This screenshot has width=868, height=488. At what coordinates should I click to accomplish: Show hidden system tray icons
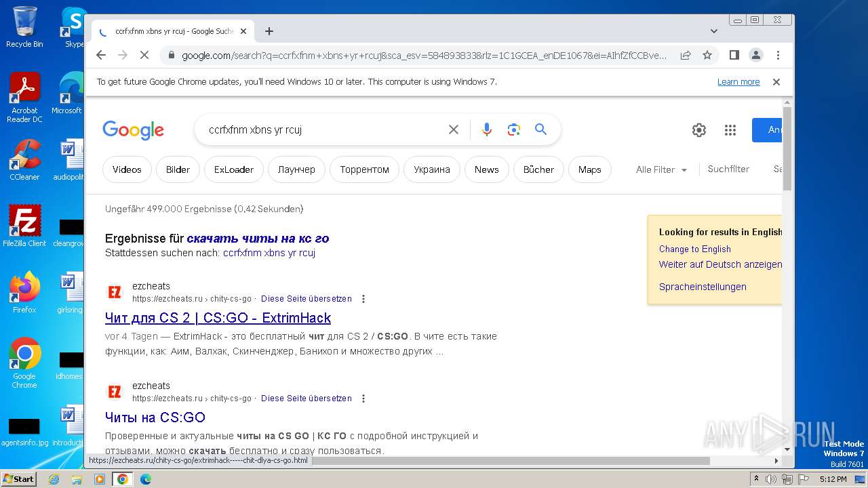756,479
